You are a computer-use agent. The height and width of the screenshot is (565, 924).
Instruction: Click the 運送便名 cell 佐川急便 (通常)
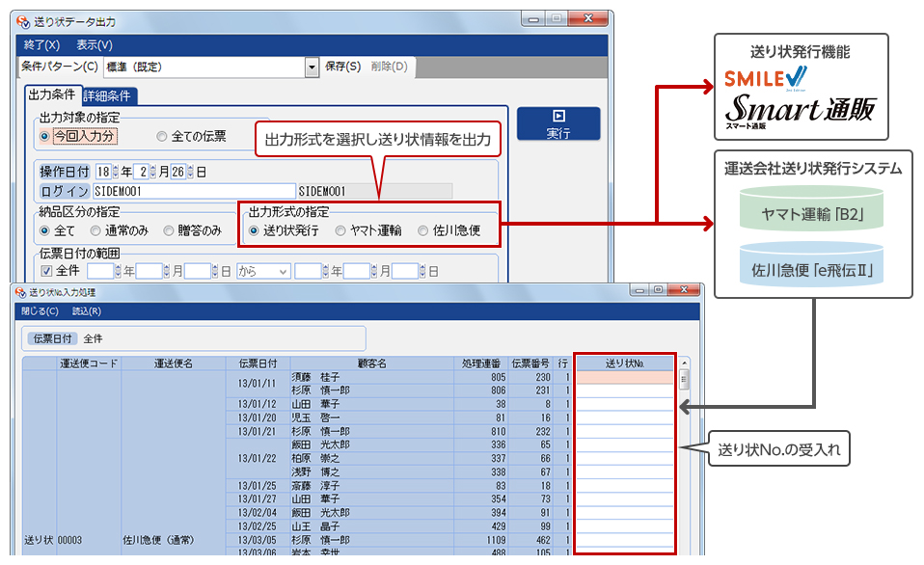coord(158,540)
